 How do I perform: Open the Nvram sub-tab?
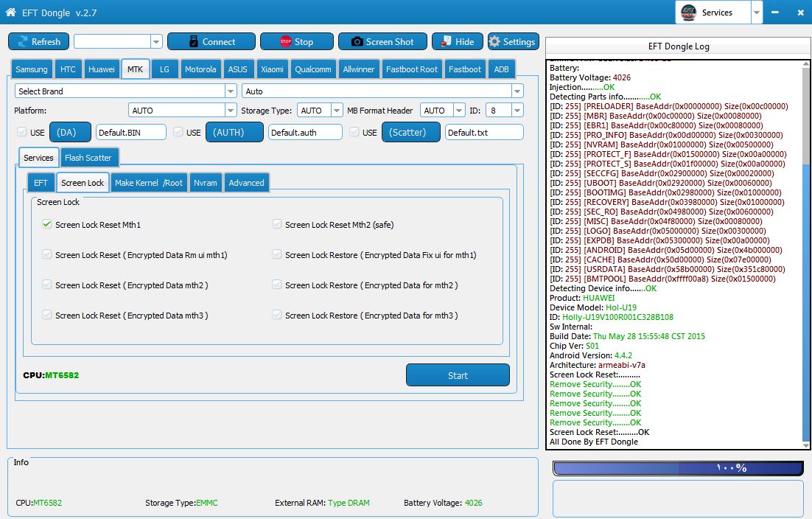click(205, 183)
